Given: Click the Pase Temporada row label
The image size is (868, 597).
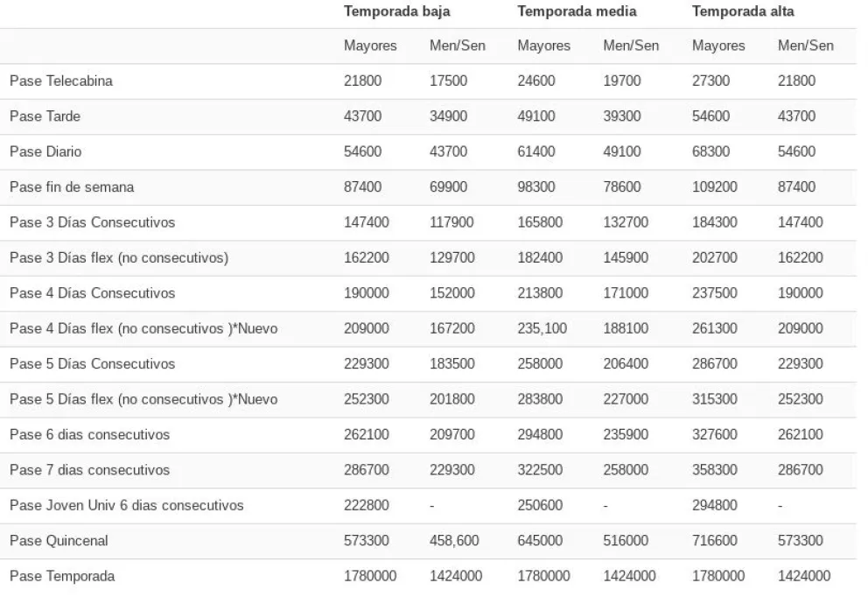Looking at the screenshot, I should coord(62,576).
